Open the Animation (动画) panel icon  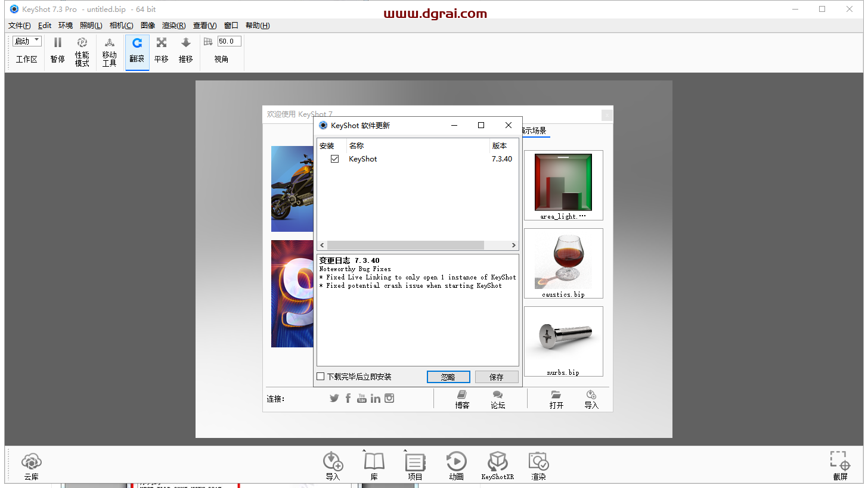(456, 462)
